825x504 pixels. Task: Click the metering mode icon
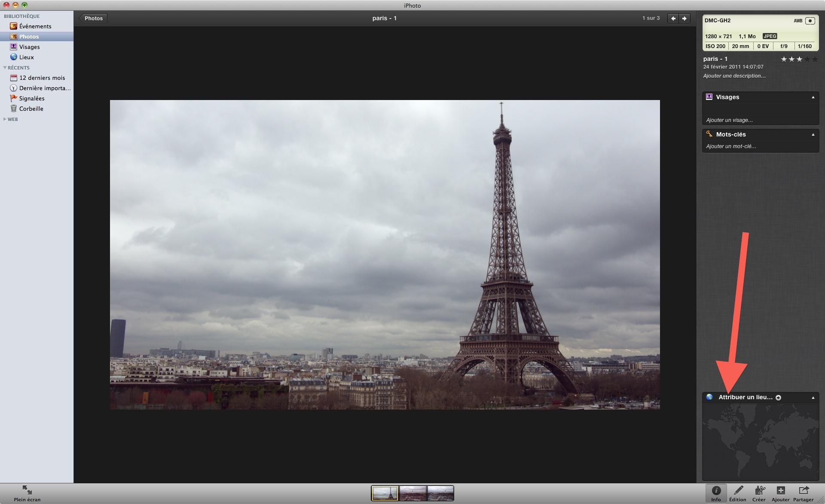coord(810,21)
